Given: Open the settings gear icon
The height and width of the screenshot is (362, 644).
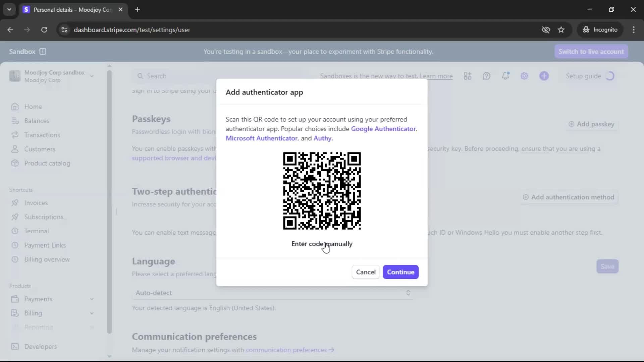Looking at the screenshot, I should [x=524, y=76].
